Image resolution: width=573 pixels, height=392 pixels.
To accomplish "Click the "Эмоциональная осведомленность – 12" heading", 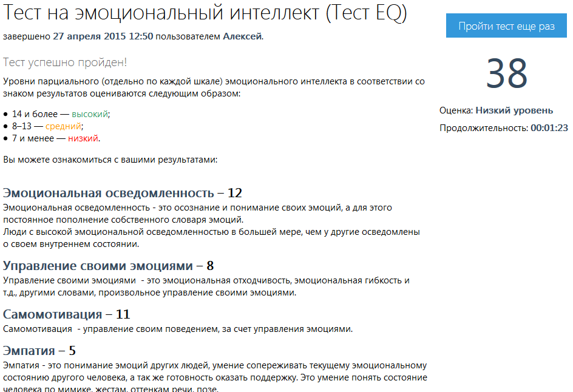I will (x=123, y=193).
